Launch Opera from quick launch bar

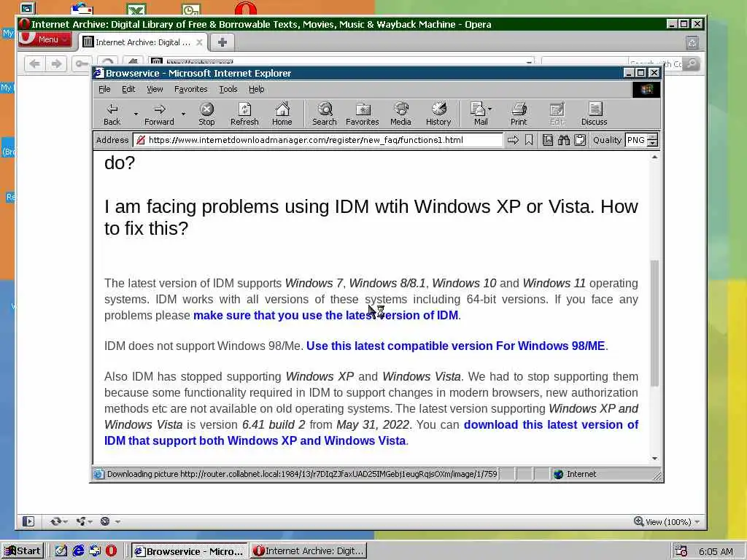point(111,551)
